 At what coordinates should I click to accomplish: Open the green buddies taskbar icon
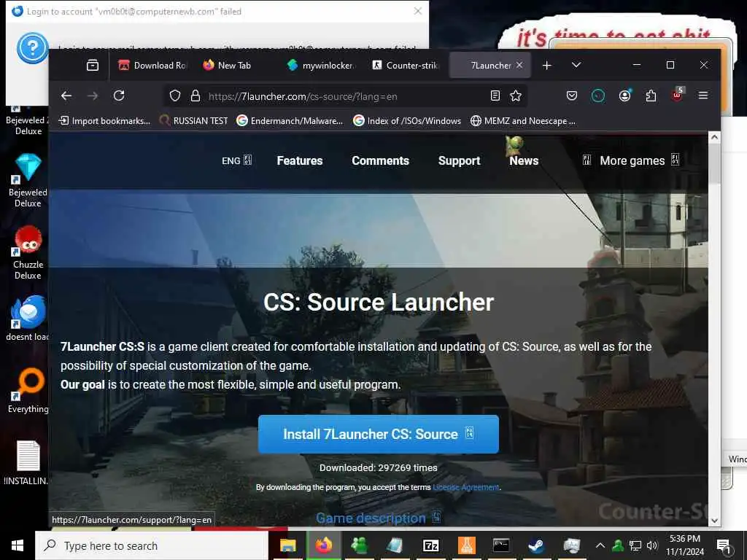click(x=359, y=545)
